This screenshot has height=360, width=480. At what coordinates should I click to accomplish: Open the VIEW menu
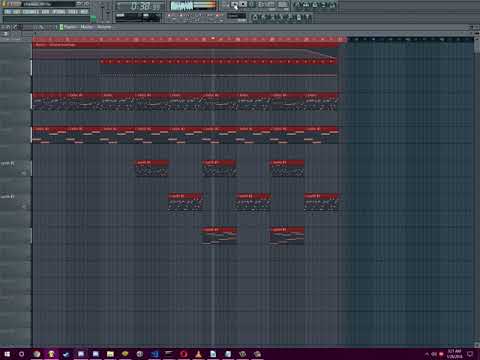pyautogui.click(x=45, y=12)
